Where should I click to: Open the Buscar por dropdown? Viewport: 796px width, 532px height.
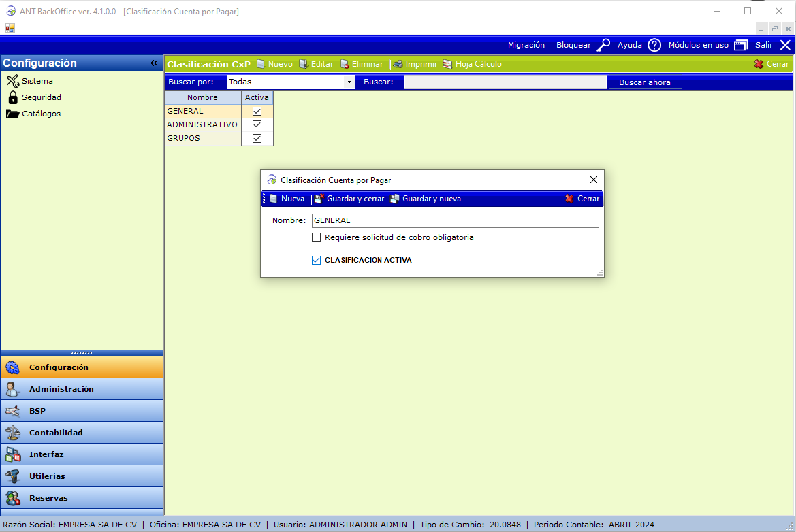tap(350, 82)
